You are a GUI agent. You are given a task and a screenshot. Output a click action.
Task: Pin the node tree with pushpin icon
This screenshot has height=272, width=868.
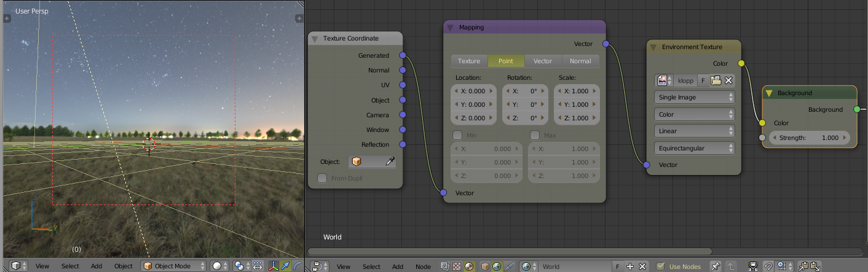[x=715, y=266]
